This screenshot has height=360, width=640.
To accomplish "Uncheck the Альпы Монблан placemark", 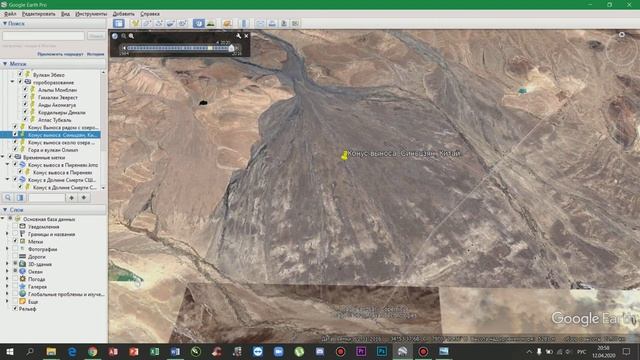I will 25,89.
